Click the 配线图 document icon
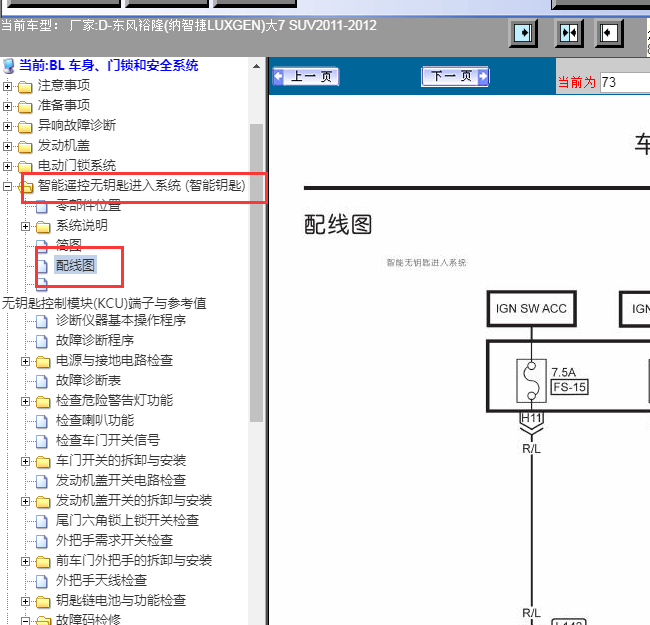Screen dimensions: 650x625 pyautogui.click(x=42, y=266)
